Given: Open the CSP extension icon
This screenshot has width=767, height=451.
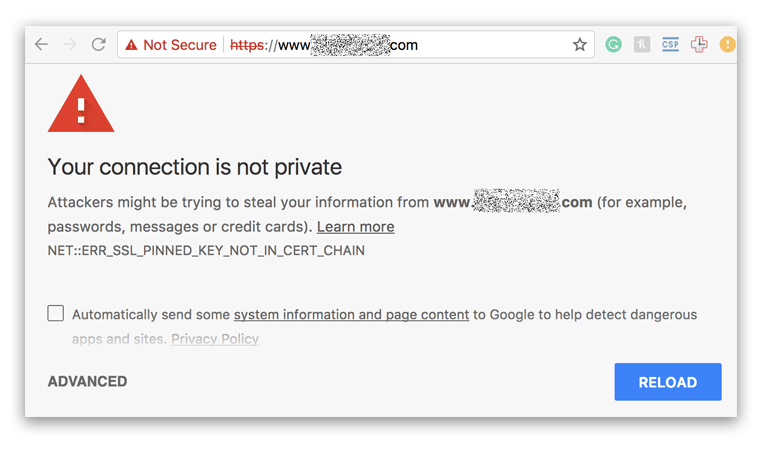Looking at the screenshot, I should coord(670,45).
